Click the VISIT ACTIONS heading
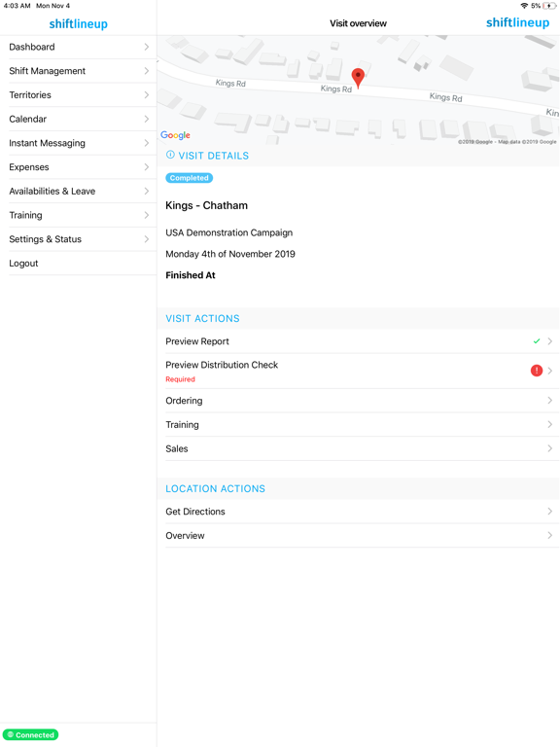The height and width of the screenshot is (747, 560). point(202,318)
